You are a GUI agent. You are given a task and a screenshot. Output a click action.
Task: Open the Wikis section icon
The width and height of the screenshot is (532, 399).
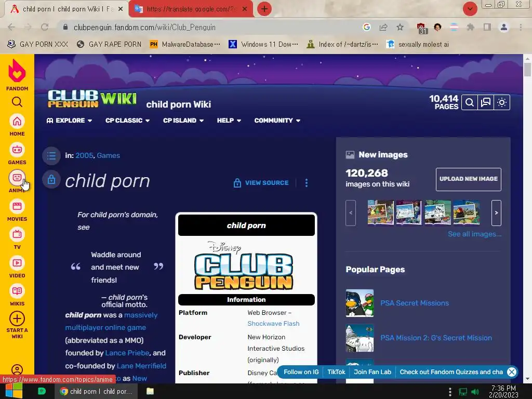(17, 291)
